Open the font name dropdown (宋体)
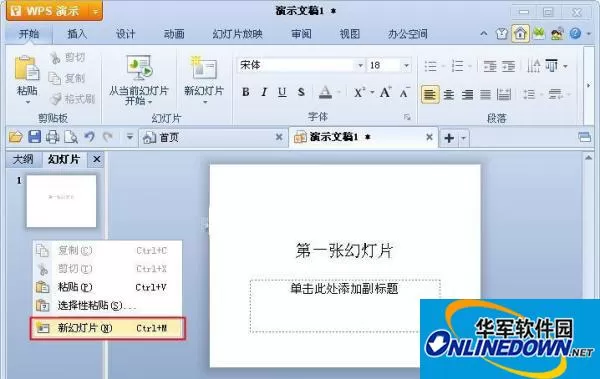This screenshot has height=379, width=600. tap(360, 65)
